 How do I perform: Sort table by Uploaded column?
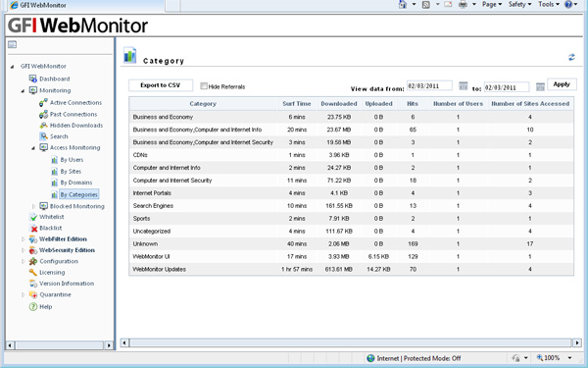point(378,104)
